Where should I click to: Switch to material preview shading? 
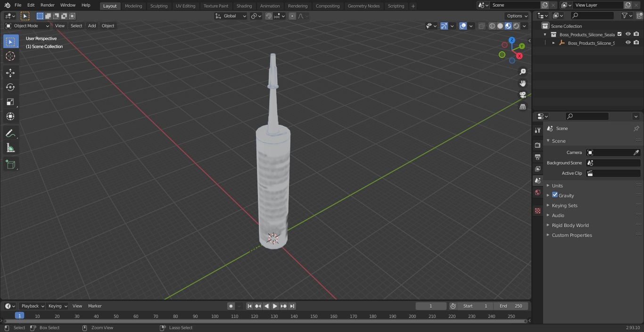508,26
